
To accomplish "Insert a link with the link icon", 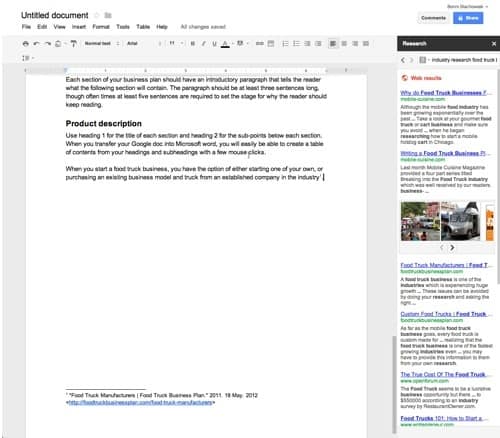I will [259, 44].
